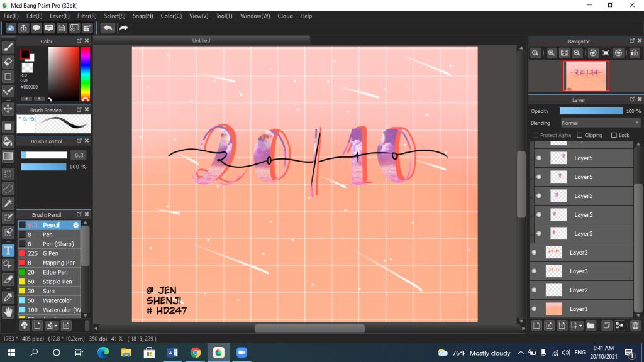Add a new layer folder

pos(591,326)
